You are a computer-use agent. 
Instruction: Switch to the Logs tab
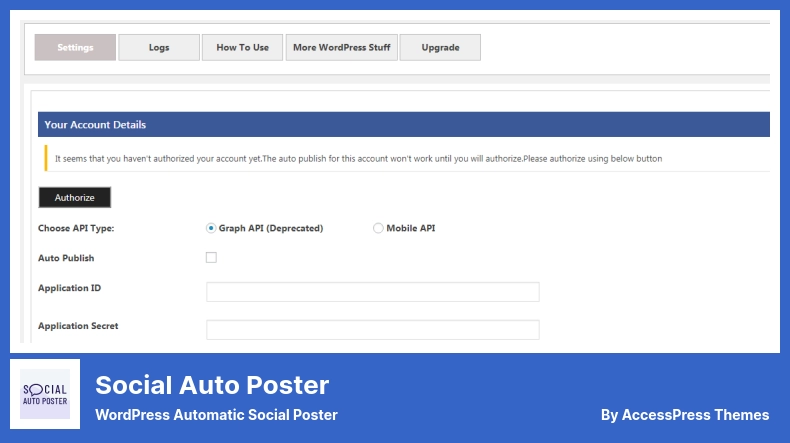159,47
